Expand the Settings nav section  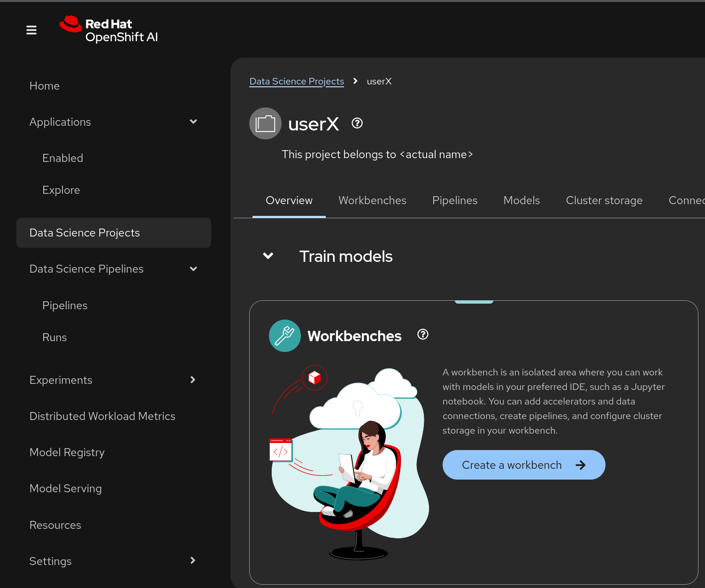tap(193, 560)
